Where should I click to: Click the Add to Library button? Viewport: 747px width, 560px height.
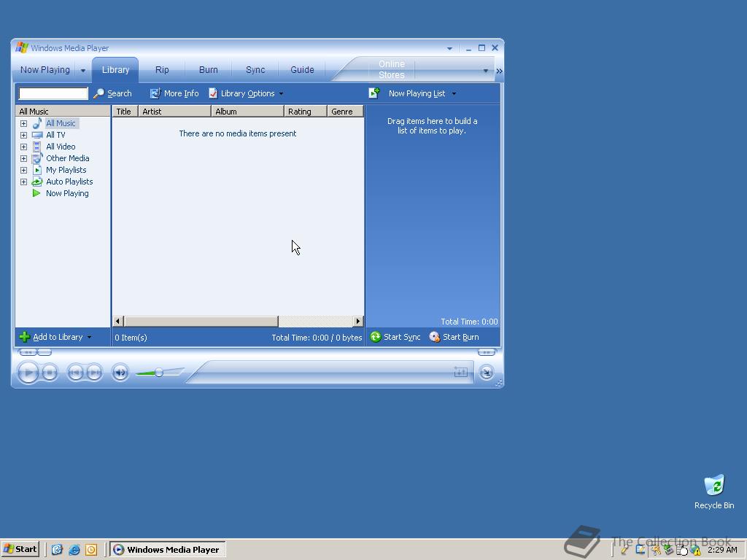point(55,337)
